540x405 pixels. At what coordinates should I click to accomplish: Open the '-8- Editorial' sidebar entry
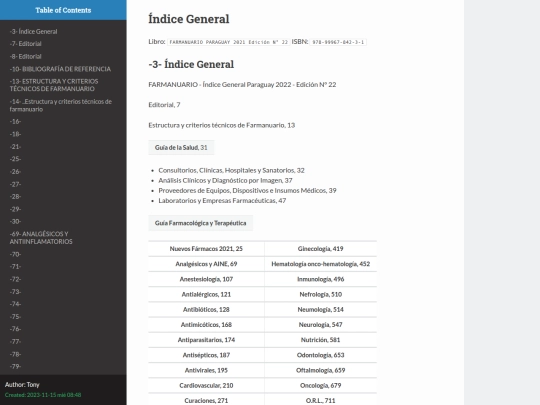tap(25, 56)
